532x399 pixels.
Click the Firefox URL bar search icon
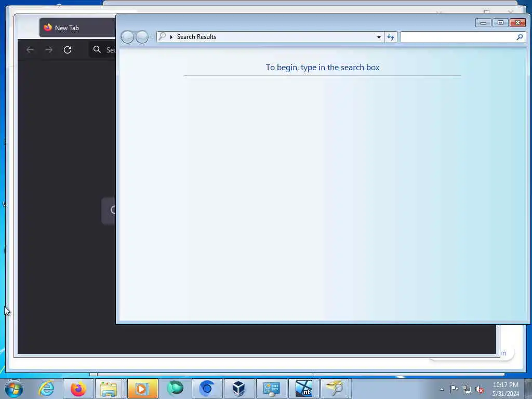click(x=97, y=49)
